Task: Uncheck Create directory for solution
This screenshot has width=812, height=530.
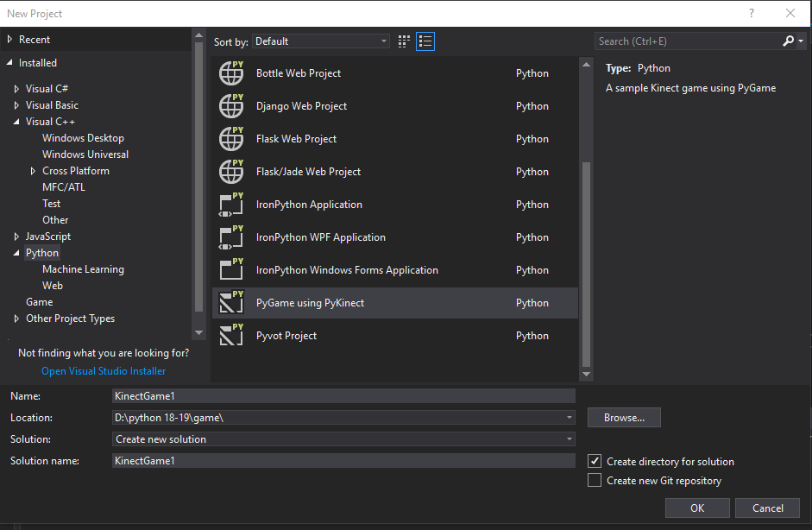Action: (595, 462)
